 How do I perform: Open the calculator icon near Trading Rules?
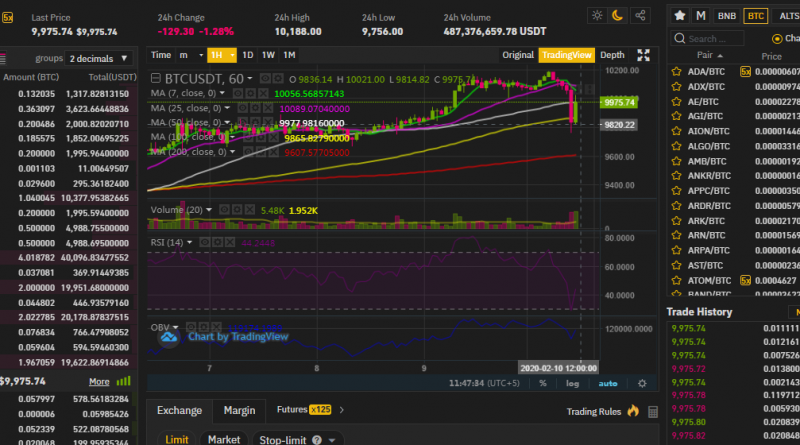(x=653, y=412)
